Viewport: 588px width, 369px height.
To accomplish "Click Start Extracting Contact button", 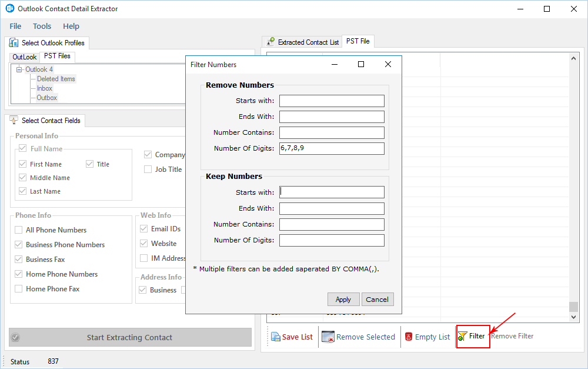I will tap(130, 337).
